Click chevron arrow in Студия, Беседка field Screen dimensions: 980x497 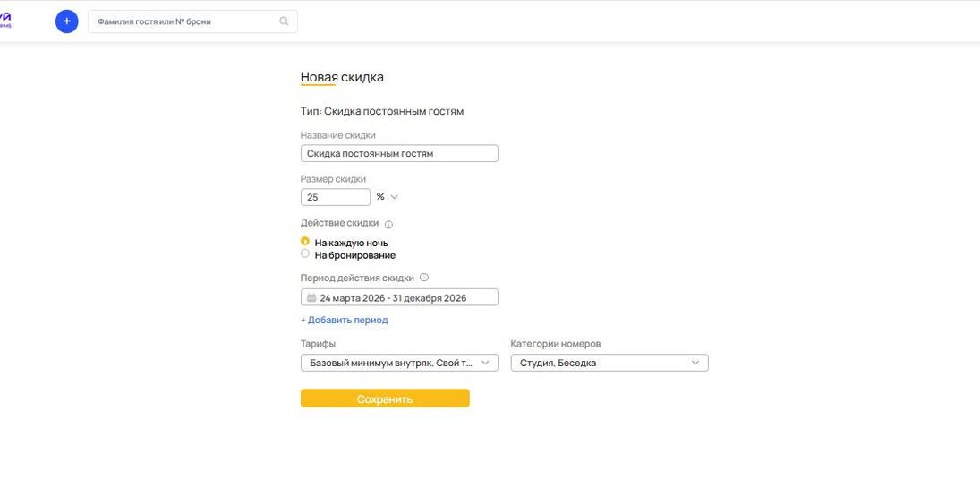point(695,363)
